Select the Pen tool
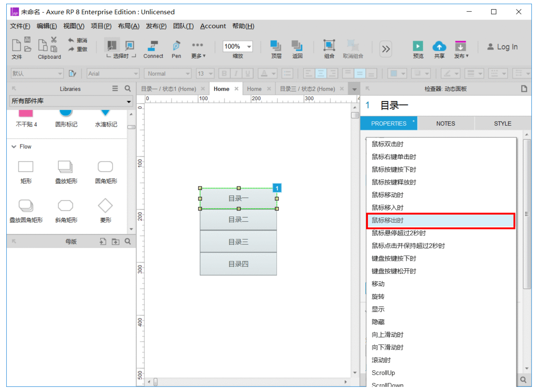Screen dimensions: 537x392 coord(176,46)
